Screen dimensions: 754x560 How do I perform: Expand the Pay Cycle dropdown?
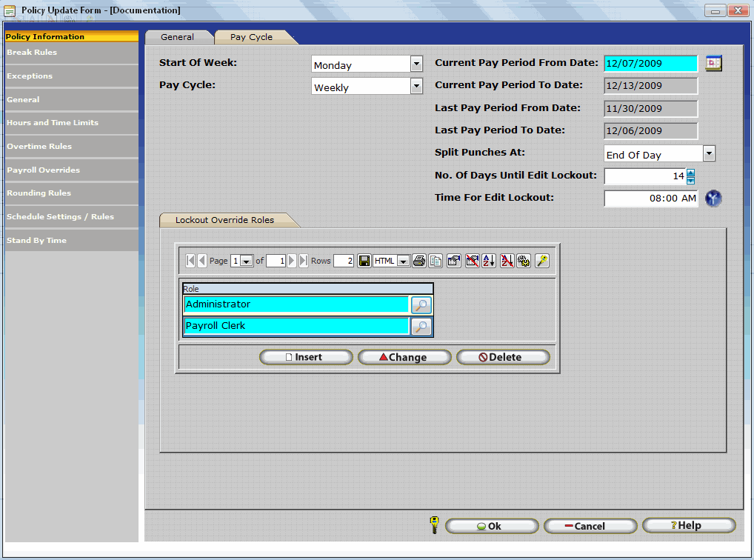pos(416,87)
